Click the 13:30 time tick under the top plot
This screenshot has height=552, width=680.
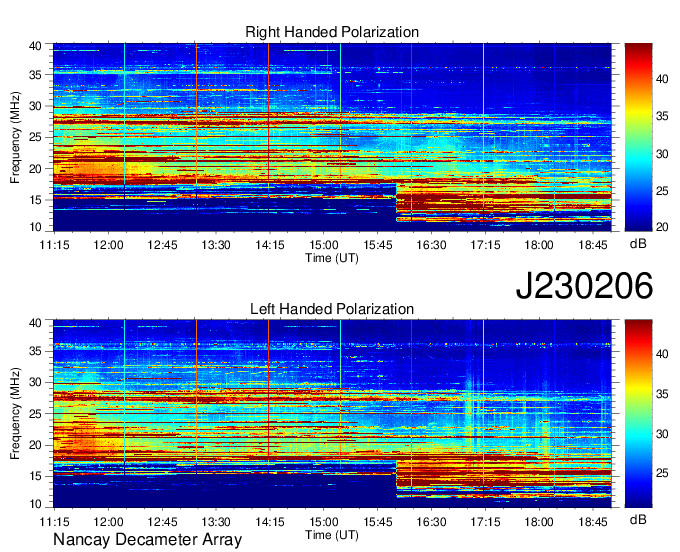(x=216, y=245)
